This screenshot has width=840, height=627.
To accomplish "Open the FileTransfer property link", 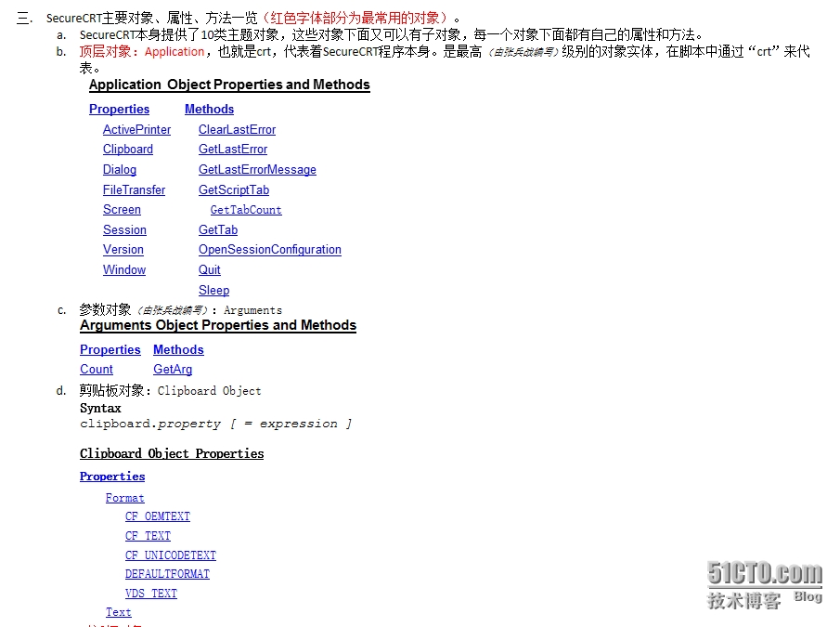I will click(x=134, y=189).
